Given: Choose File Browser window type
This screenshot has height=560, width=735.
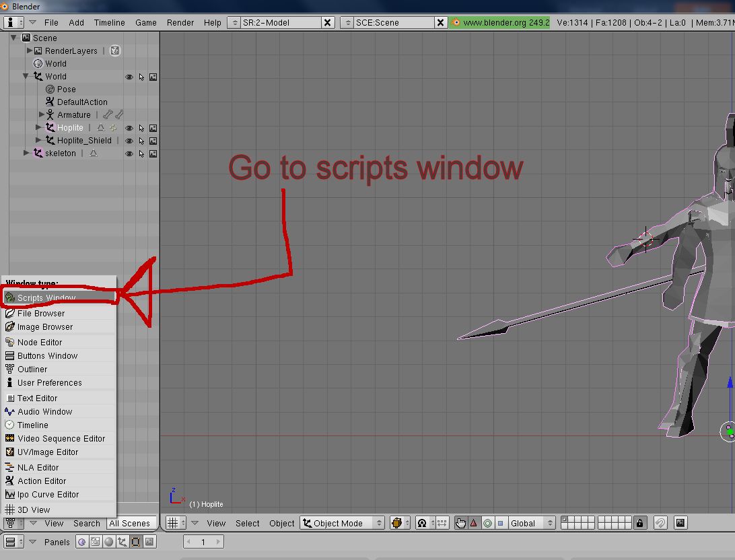Looking at the screenshot, I should 59,313.
